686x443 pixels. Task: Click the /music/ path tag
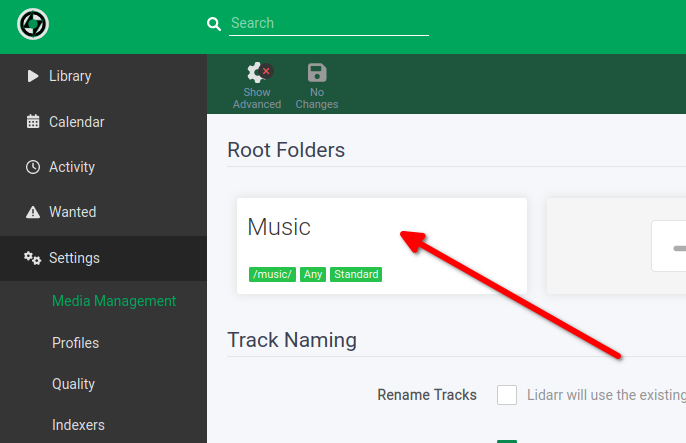(272, 274)
